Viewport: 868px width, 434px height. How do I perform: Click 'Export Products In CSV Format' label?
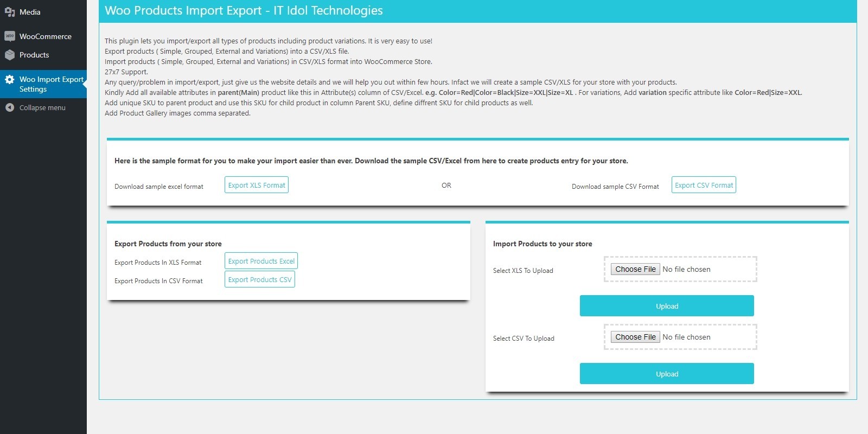pos(158,281)
